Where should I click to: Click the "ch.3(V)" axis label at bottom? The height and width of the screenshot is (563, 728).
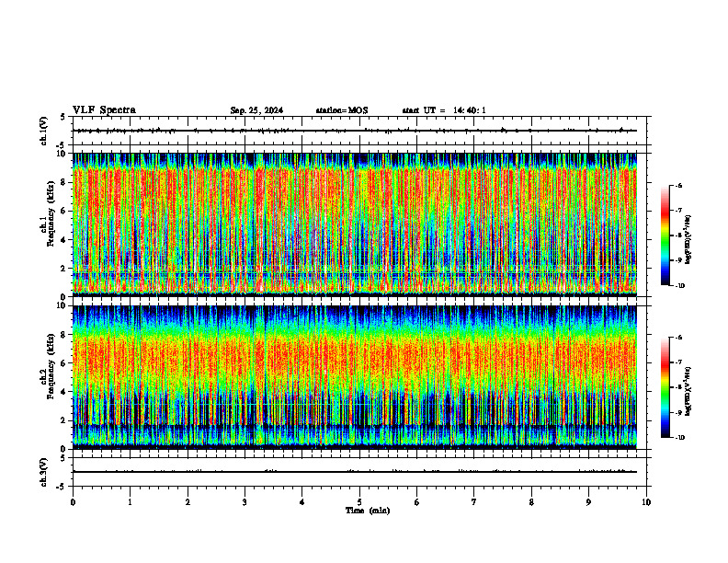point(44,472)
